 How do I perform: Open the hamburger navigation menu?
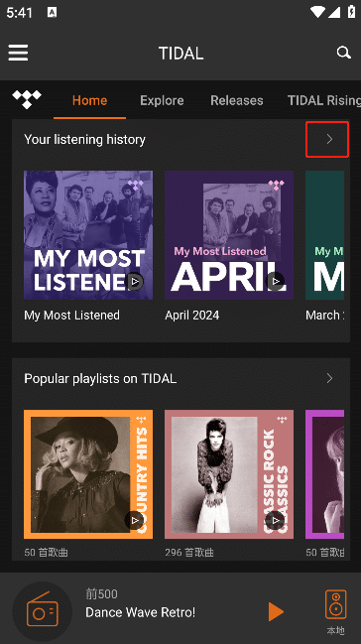point(18,53)
